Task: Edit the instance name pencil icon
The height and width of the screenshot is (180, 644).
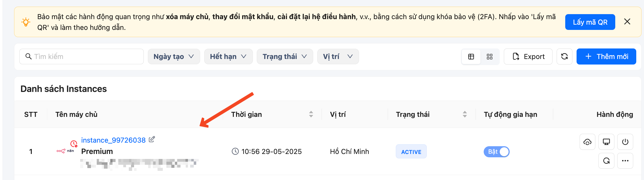Action: pos(152,139)
